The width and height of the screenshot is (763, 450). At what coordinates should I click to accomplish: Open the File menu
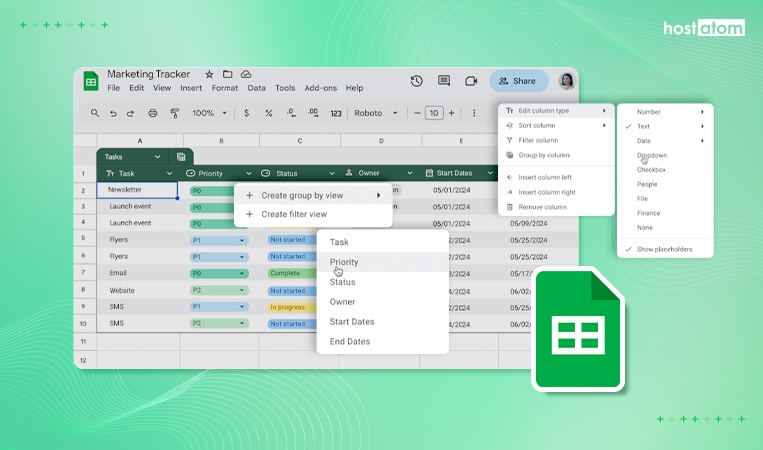coord(113,88)
